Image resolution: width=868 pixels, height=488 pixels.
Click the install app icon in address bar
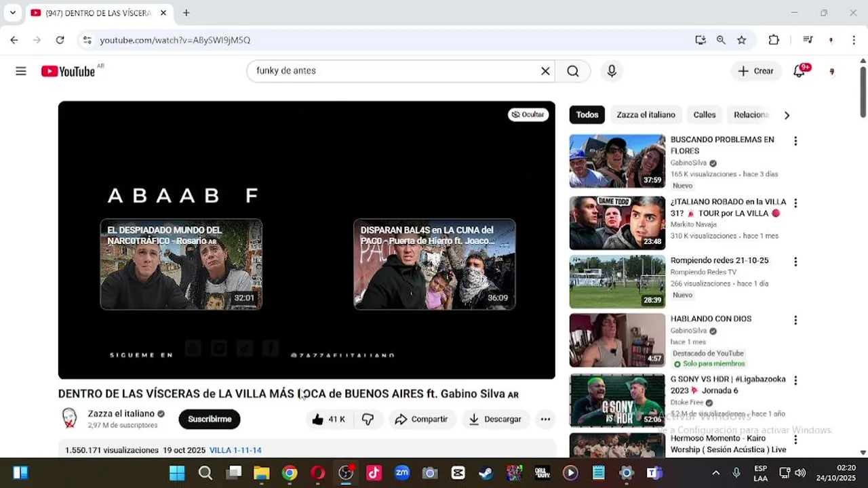tap(701, 40)
